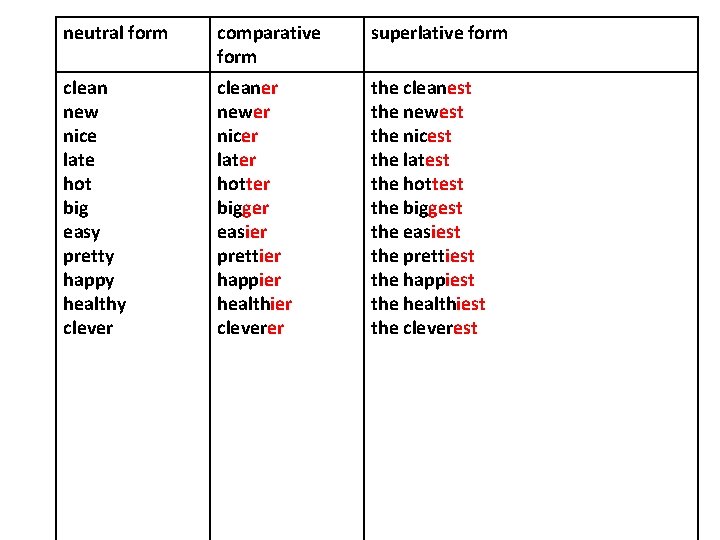This screenshot has width=720, height=540.
Task: Click the "superlative form" column header
Action: tap(439, 33)
